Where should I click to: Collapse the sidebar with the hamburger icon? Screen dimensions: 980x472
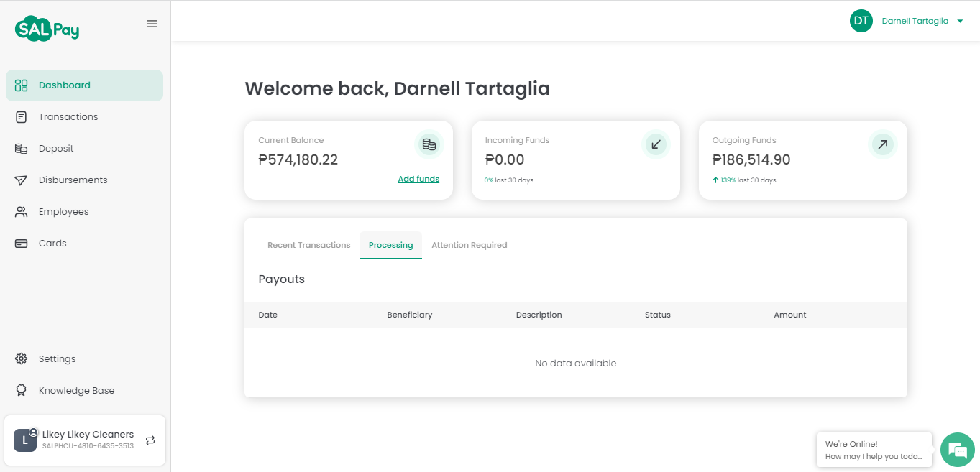click(152, 24)
